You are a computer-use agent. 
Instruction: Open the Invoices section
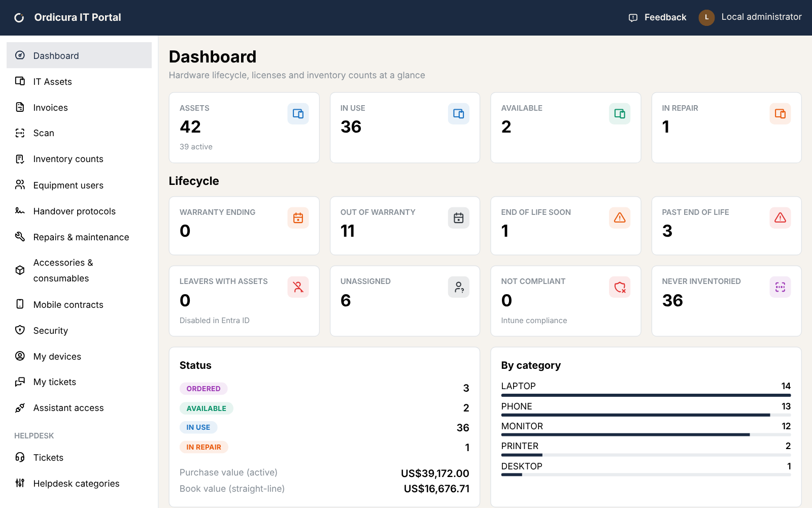tap(79, 107)
